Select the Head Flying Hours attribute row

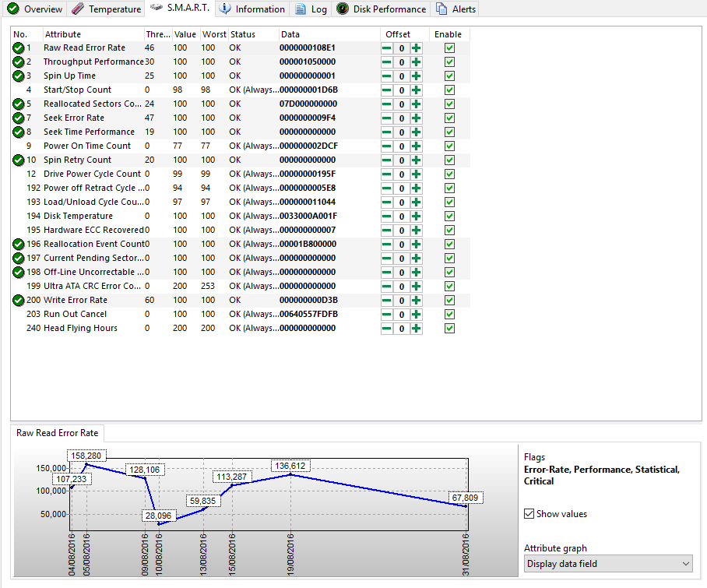[x=241, y=328]
